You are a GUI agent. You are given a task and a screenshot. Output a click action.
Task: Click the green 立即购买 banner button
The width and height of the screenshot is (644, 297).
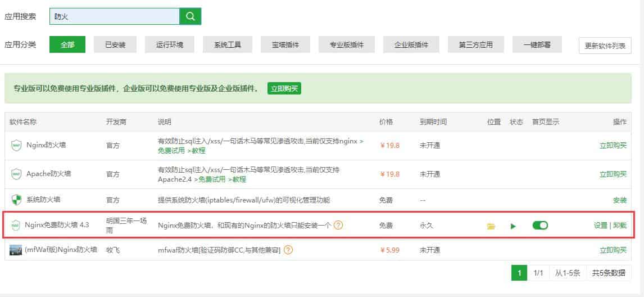tap(284, 88)
